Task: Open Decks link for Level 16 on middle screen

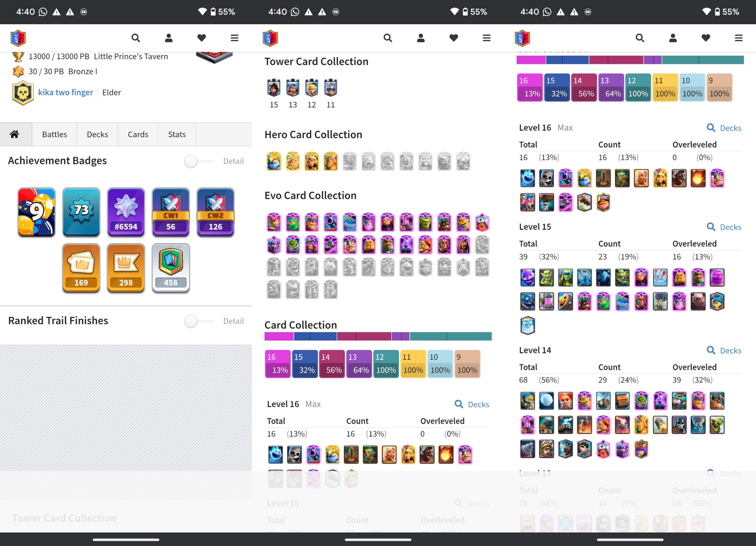Action: point(472,404)
